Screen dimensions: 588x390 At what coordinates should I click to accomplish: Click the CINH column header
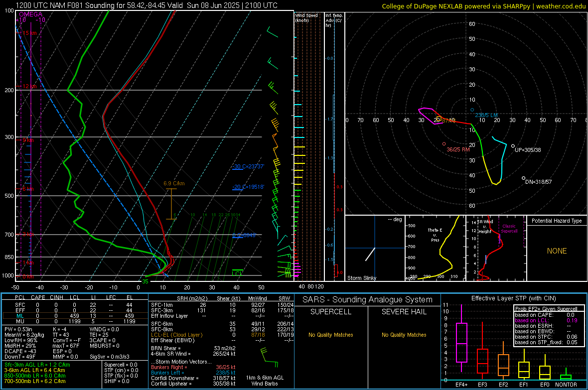56,297
